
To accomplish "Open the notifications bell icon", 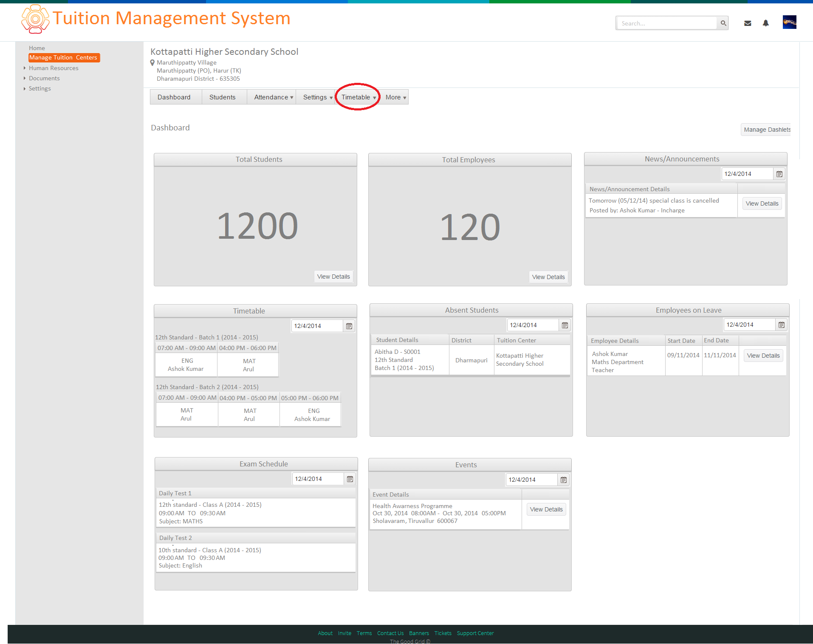I will tap(765, 23).
